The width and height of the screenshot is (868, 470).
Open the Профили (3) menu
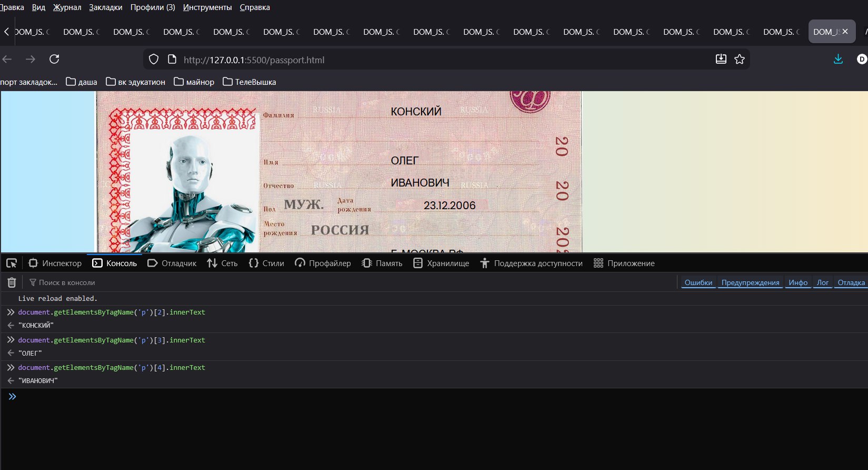pos(153,7)
